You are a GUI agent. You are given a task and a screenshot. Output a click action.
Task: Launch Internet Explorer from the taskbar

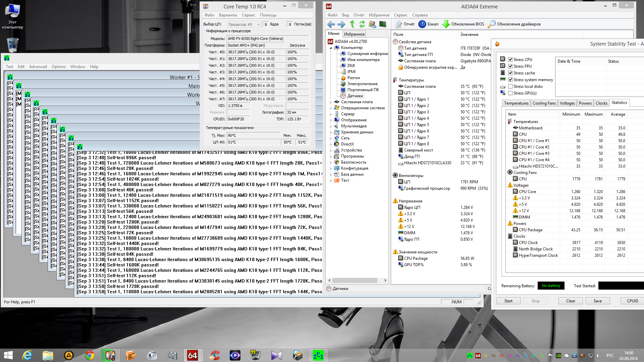27,355
